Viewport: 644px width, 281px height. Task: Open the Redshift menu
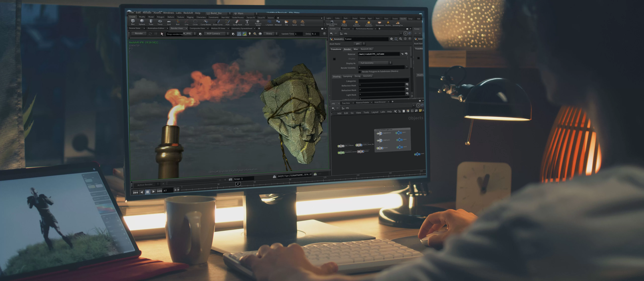(188, 13)
